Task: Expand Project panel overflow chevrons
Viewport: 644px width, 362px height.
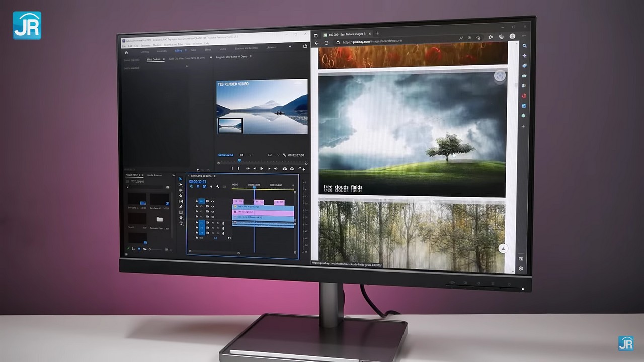Action: 173,175
